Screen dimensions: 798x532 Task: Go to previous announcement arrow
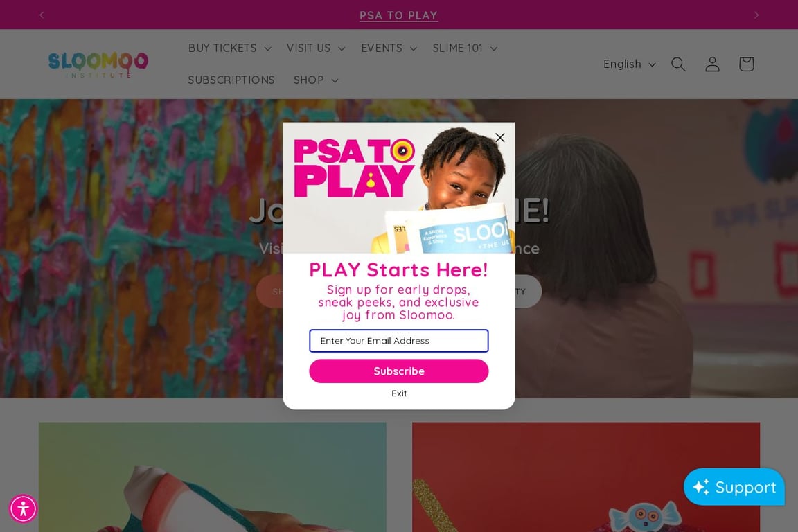(x=42, y=15)
